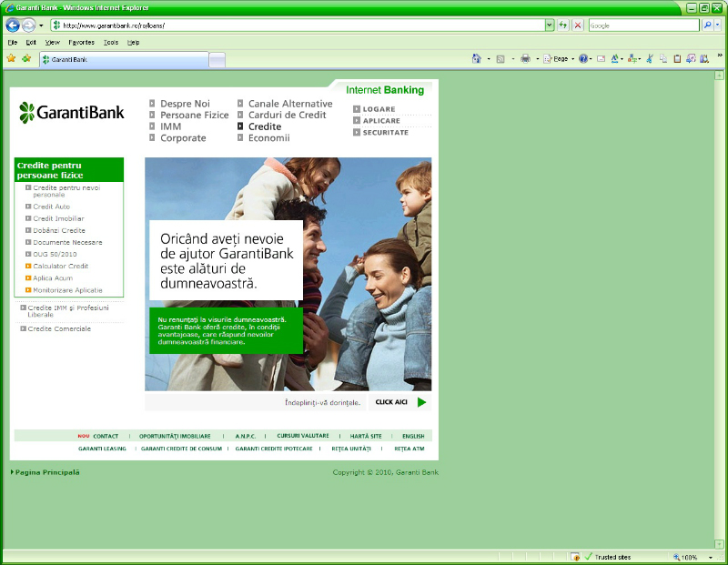Screen dimensions: 728x565
Task: Go to Pagina Principală link
Action: (x=47, y=472)
